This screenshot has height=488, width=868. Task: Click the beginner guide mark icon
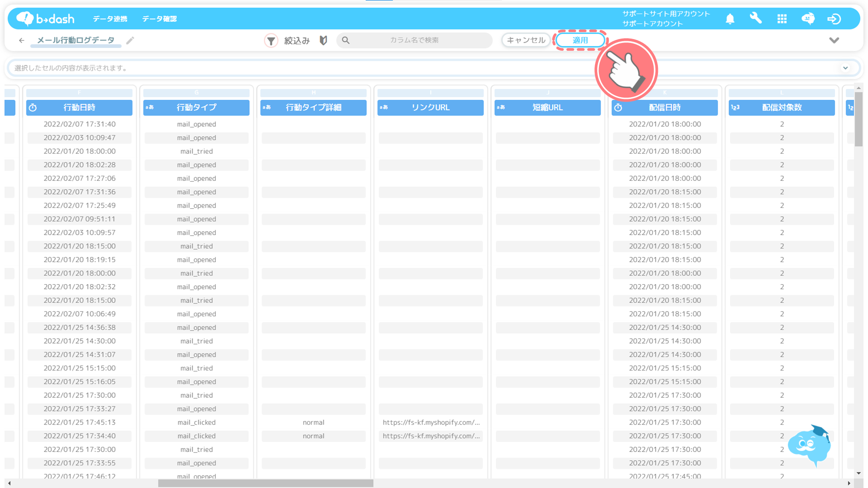pyautogui.click(x=323, y=40)
